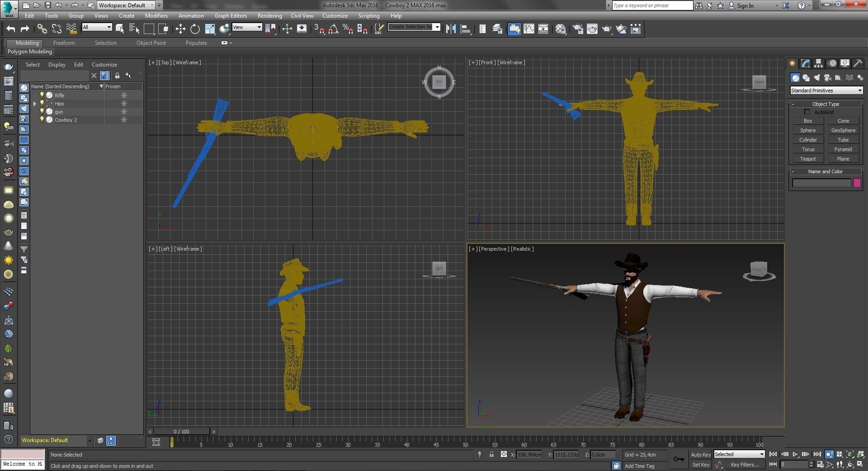Activate Select and Rotate tool

click(195, 29)
